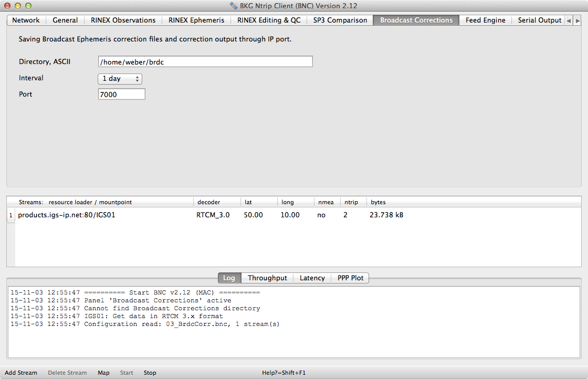This screenshot has height=379, width=588.
Task: Show the Throughput tab
Action: click(267, 278)
